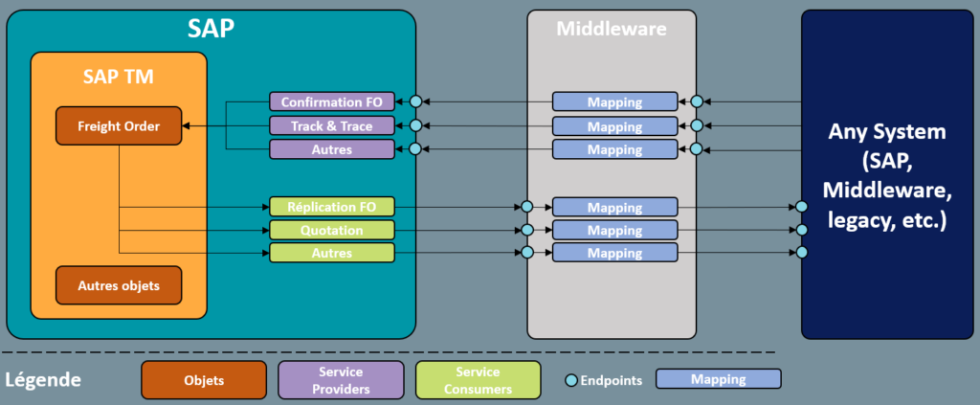Image resolution: width=980 pixels, height=405 pixels.
Task: Click the Mapping swatch in the legend
Action: point(718,379)
